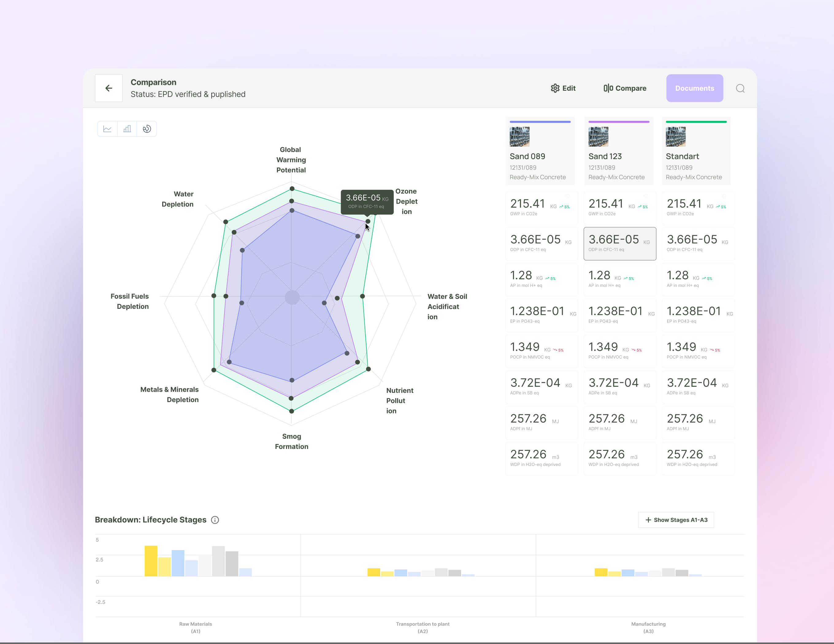Image resolution: width=834 pixels, height=644 pixels.
Task: Switch chart to line chart view
Action: click(x=107, y=129)
